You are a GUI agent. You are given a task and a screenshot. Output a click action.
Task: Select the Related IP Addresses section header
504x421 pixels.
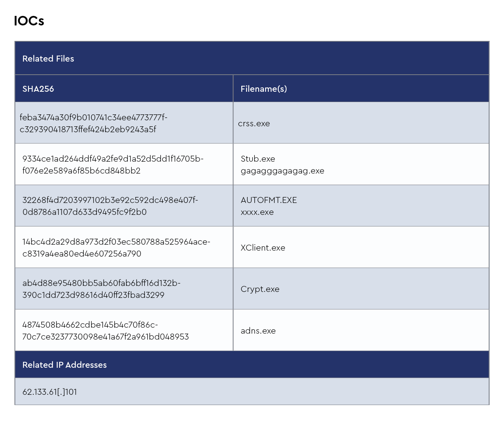click(64, 365)
